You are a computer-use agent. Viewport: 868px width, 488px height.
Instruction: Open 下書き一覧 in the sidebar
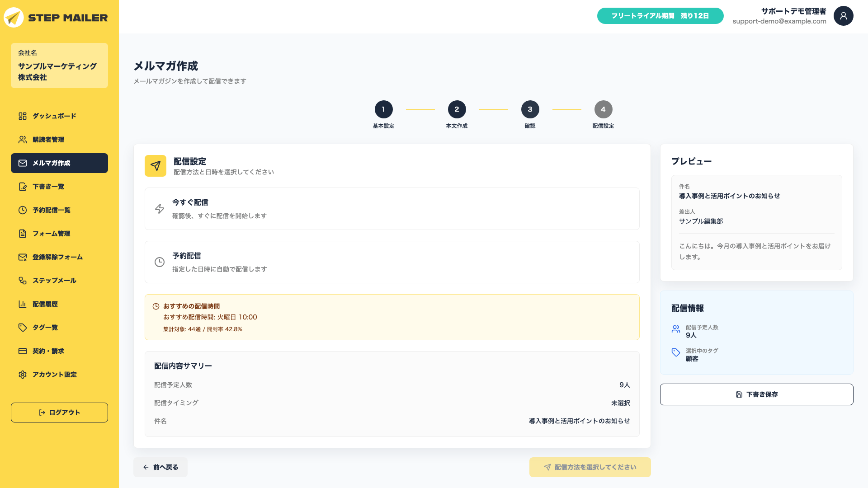pos(59,187)
